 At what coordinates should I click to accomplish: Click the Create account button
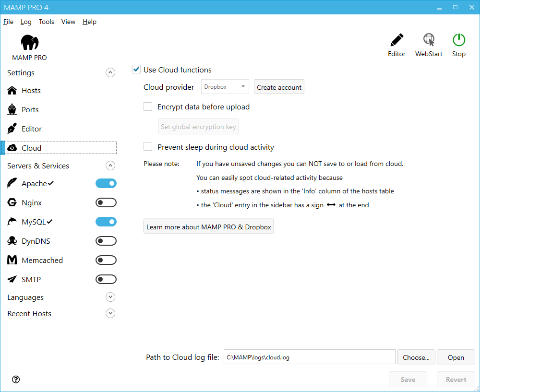(279, 87)
